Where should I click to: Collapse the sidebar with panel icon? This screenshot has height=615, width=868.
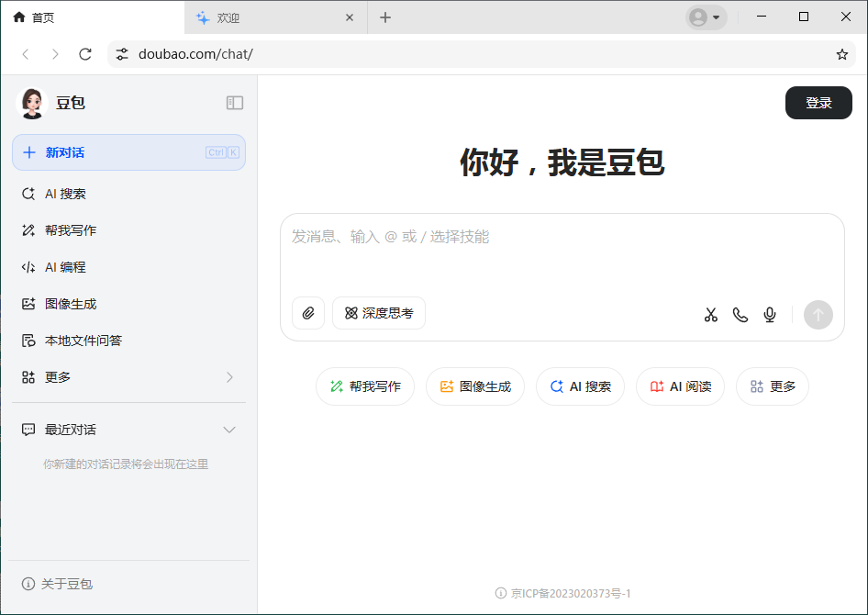coord(235,103)
